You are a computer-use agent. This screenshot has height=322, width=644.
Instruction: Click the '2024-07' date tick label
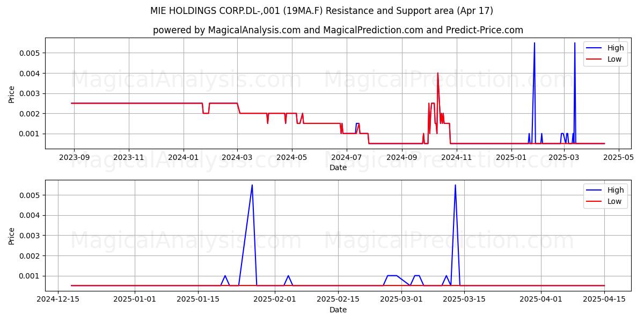point(347,158)
